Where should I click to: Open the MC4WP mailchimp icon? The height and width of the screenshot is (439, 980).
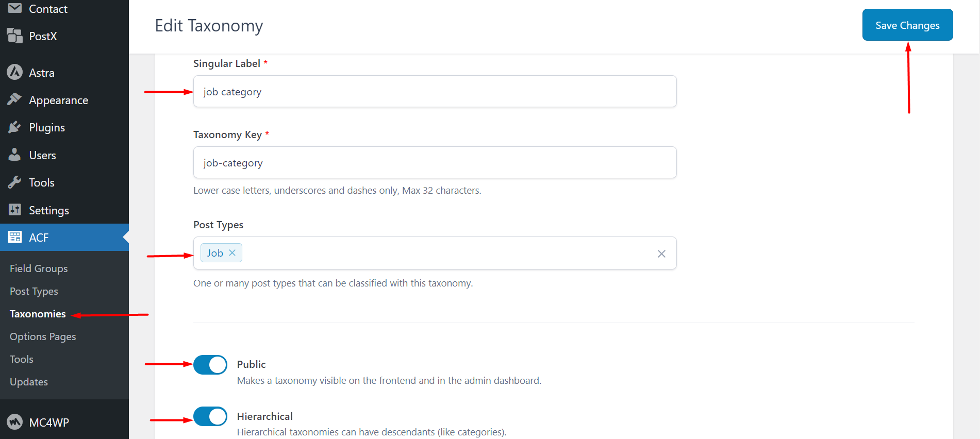(15, 422)
